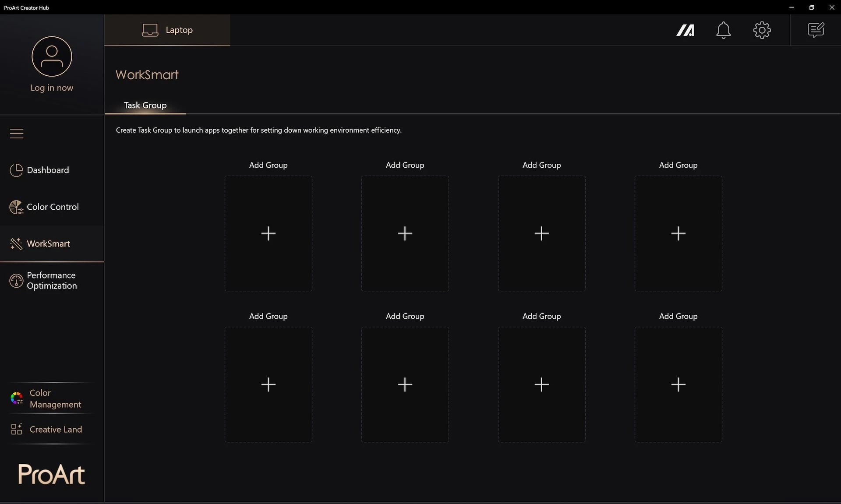This screenshot has height=504, width=841.
Task: Click the Dashboard pie chart icon
Action: pos(16,170)
